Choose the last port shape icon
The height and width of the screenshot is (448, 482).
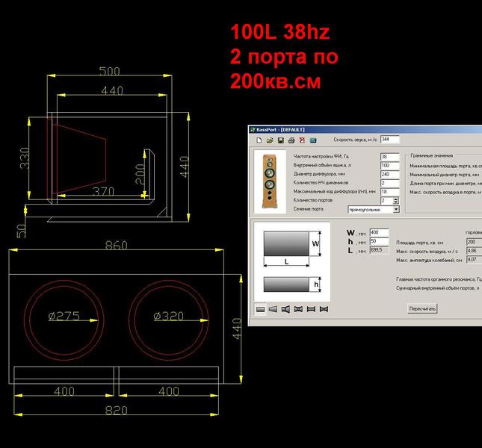pos(324,308)
